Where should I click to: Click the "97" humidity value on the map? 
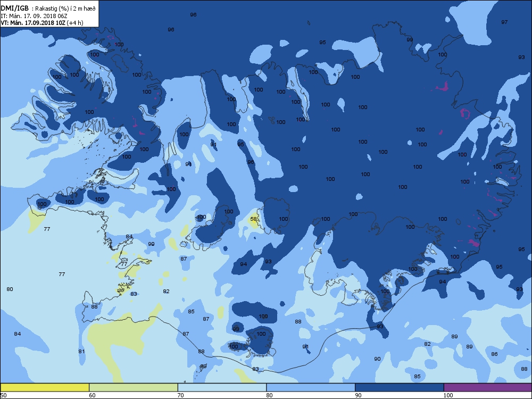point(504,22)
